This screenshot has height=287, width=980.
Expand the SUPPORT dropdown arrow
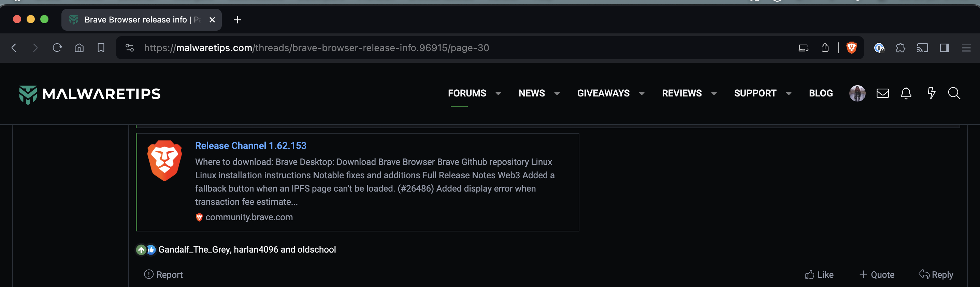click(x=789, y=94)
